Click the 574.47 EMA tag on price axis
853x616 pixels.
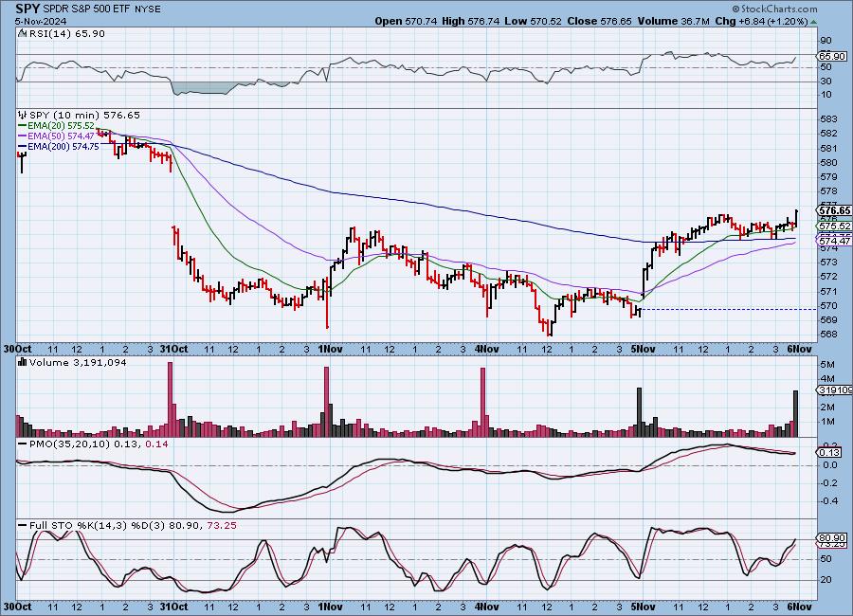point(834,241)
